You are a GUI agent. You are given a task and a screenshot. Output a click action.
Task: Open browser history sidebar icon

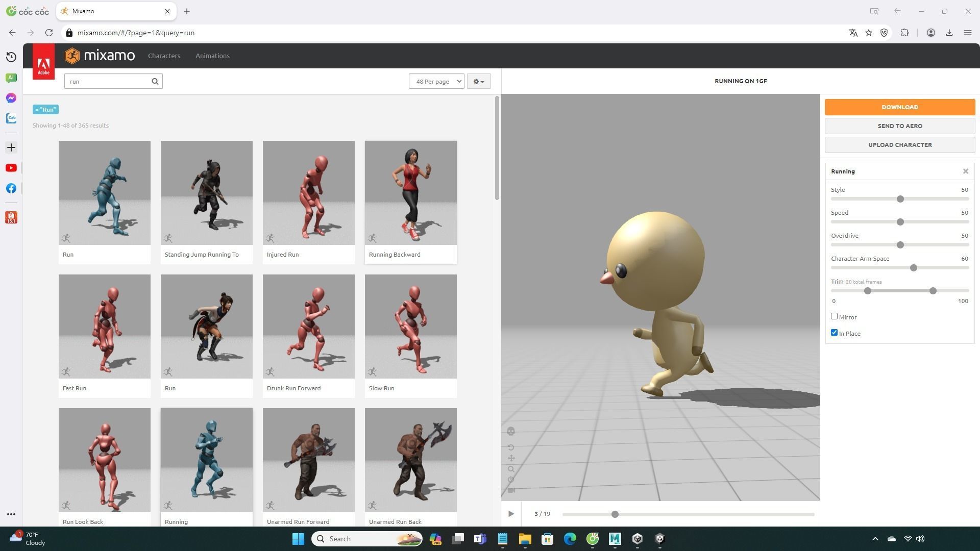coord(11,57)
